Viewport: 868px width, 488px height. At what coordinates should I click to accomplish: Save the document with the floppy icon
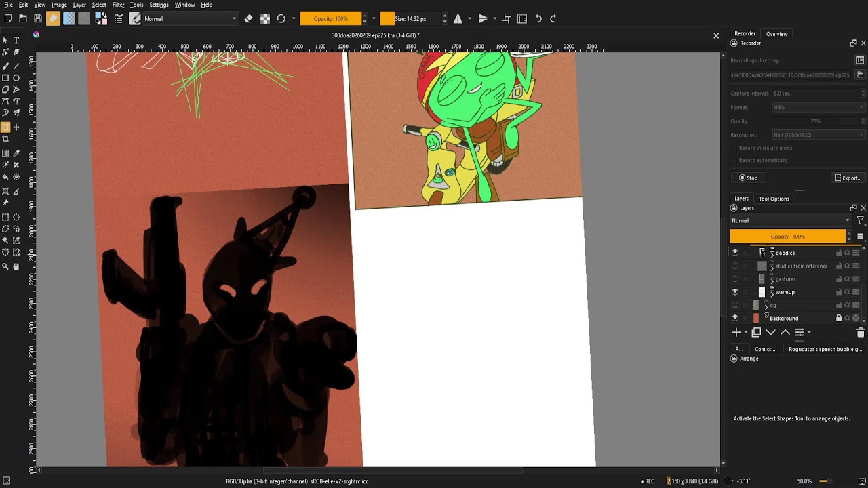point(38,19)
